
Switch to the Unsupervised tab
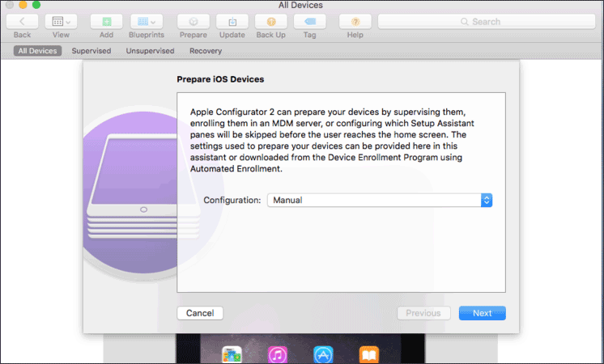[x=151, y=51]
